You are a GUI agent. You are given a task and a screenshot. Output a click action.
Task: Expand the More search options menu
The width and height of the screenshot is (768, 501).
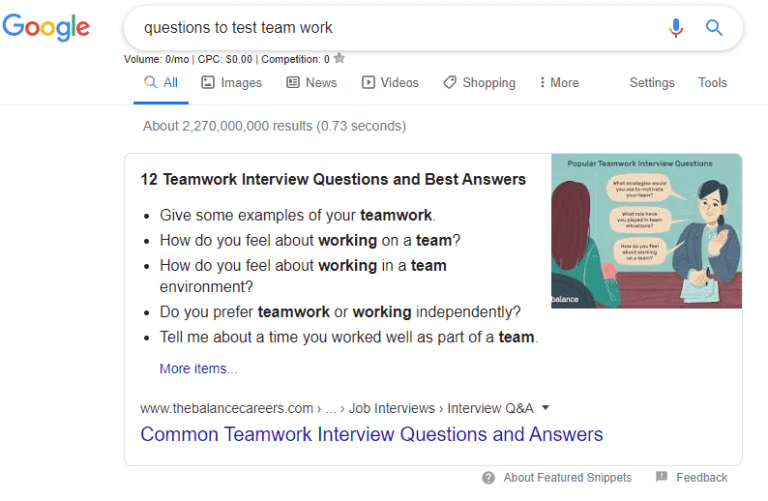point(559,83)
